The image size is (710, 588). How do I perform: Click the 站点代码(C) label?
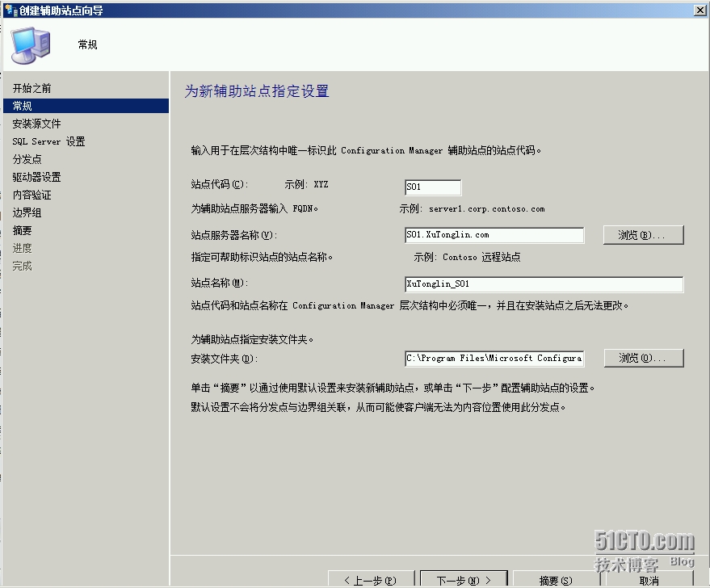tap(220, 185)
